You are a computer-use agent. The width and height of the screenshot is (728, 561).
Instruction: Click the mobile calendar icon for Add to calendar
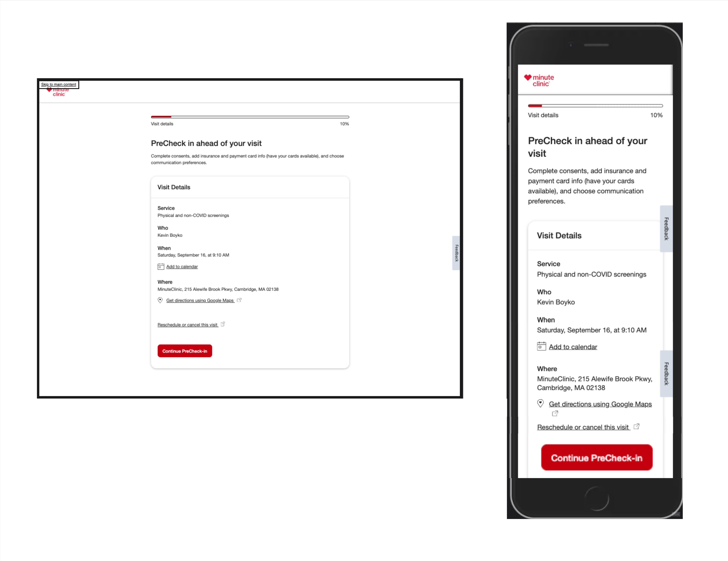(x=540, y=346)
